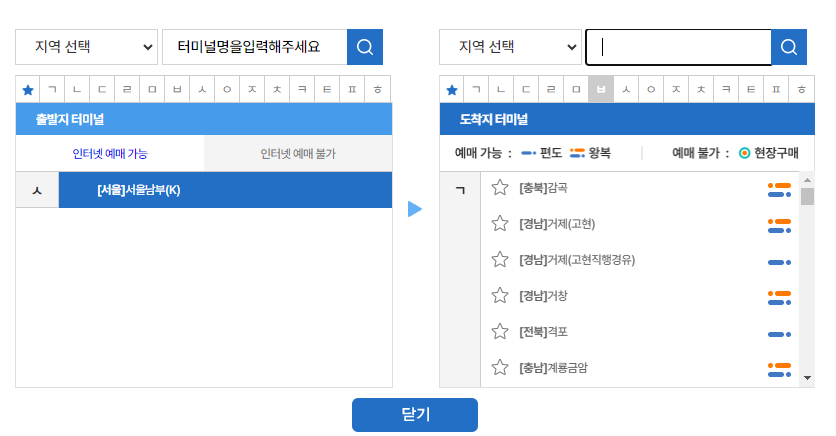The height and width of the screenshot is (436, 836).
Task: Filter departure terminals by ㄱ
Action: 52,90
